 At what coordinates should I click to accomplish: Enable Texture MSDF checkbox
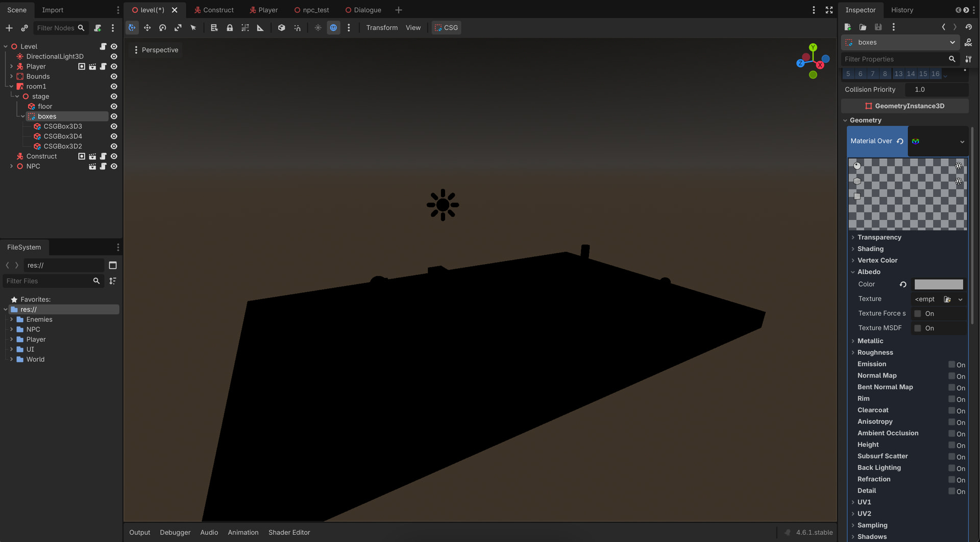(918, 328)
